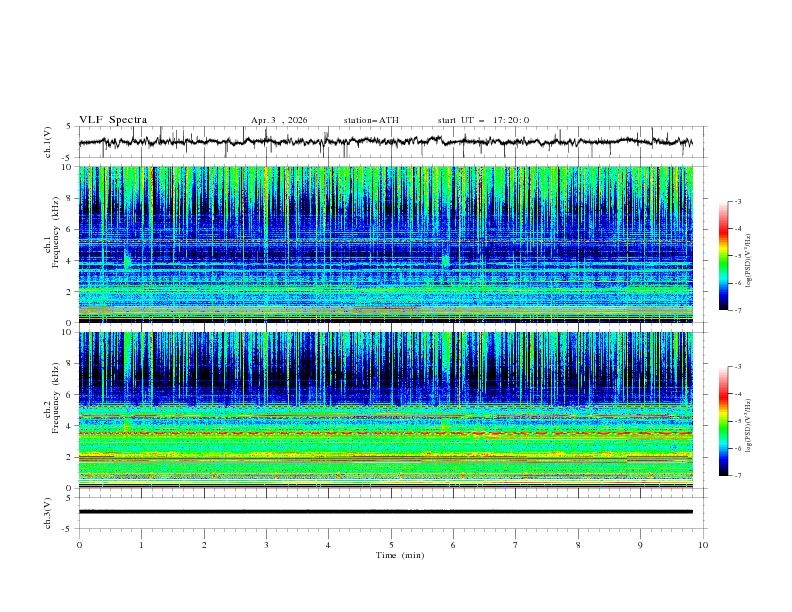Click the "5" tick on the time axis
The width and height of the screenshot is (792, 612).
coord(391,545)
